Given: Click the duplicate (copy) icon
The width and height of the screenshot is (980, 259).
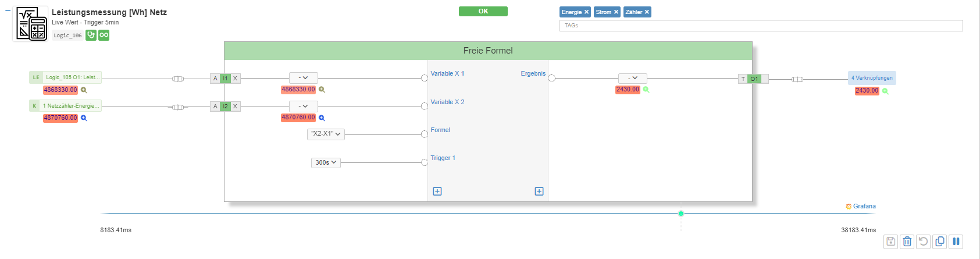Looking at the screenshot, I should (x=939, y=242).
